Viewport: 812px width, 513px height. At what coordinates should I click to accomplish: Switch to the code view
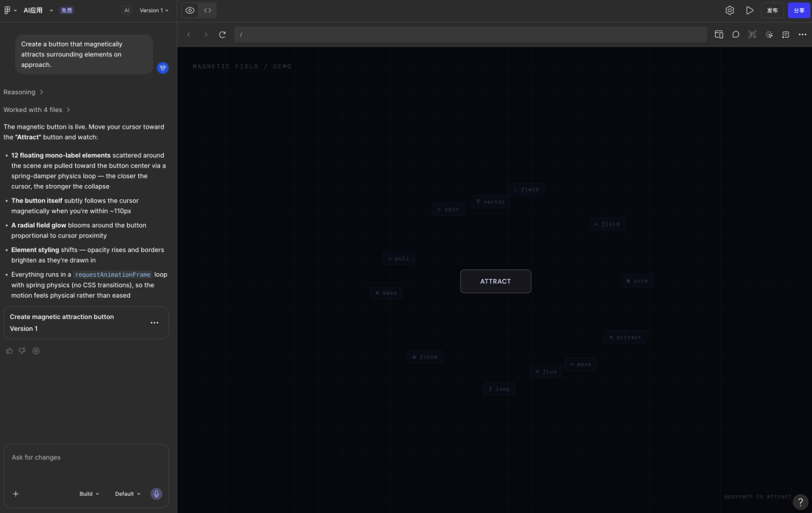point(208,11)
